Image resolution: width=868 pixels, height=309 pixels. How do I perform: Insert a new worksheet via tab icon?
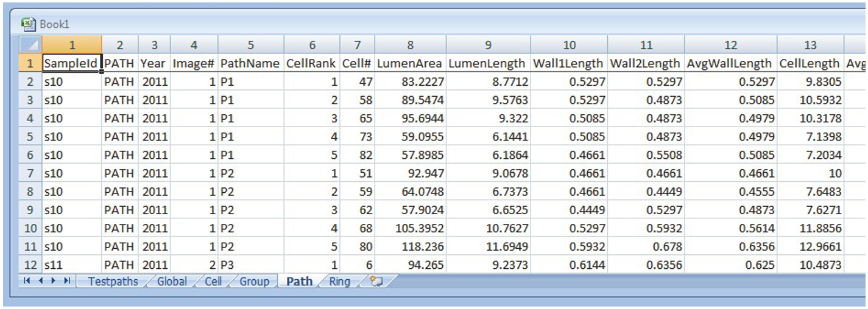point(376,282)
